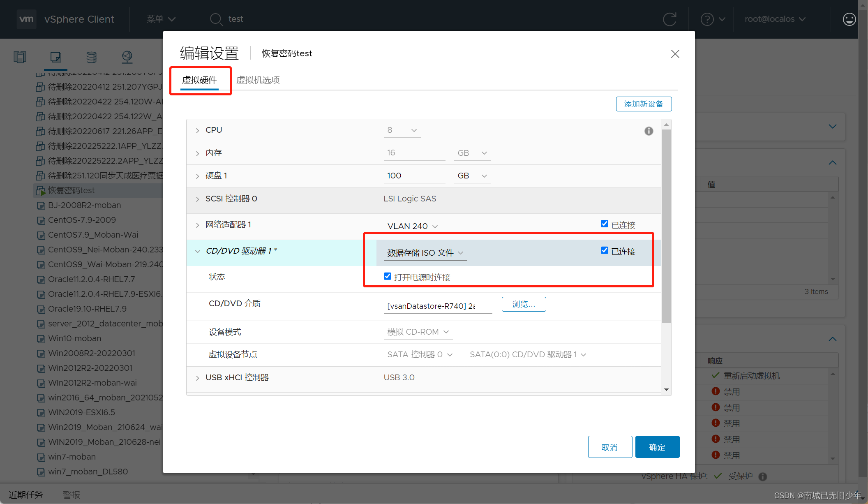
Task: Expand the CPU hardware row
Action: tap(197, 130)
